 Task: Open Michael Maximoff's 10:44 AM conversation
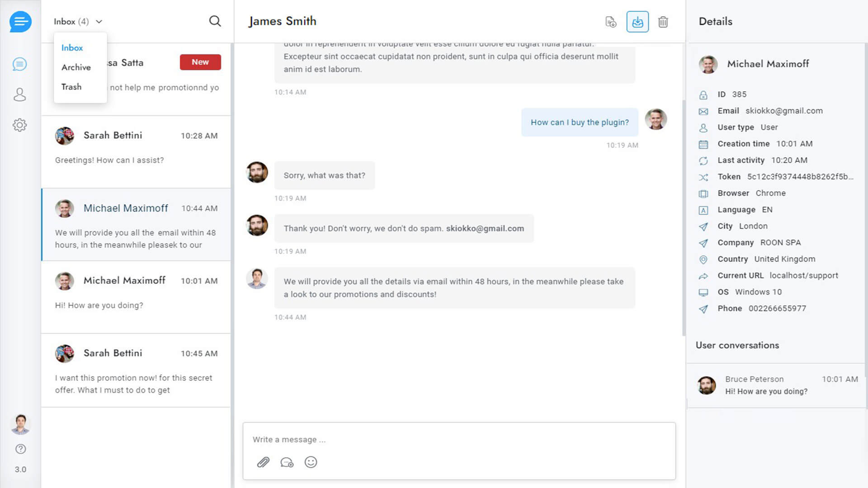[x=136, y=225]
